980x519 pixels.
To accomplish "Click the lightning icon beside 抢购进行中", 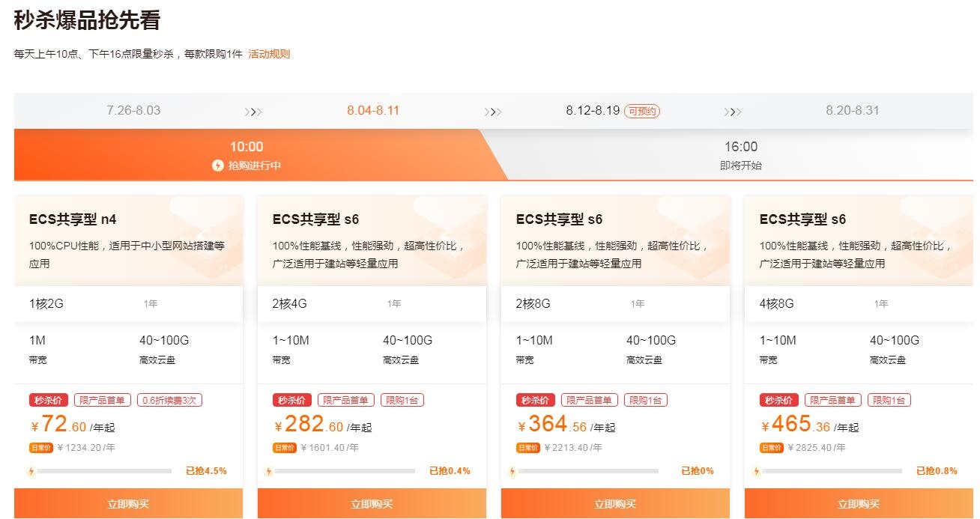I will coord(218,166).
